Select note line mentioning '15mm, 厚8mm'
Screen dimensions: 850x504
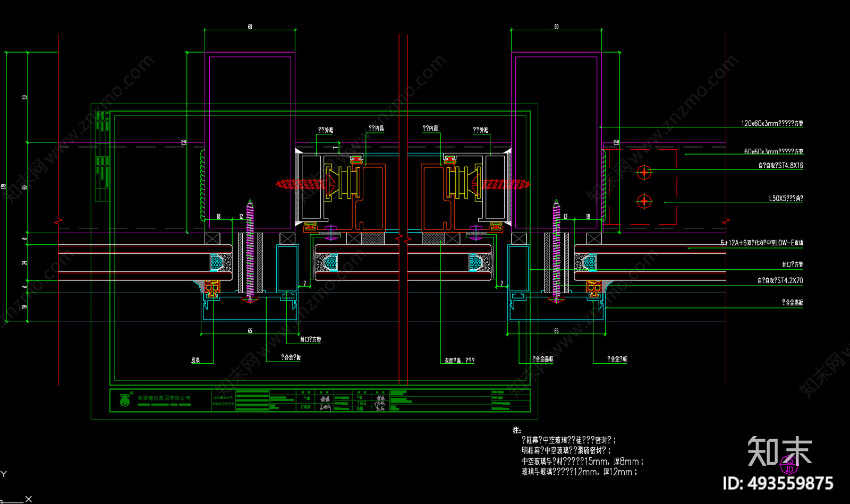tap(582, 461)
